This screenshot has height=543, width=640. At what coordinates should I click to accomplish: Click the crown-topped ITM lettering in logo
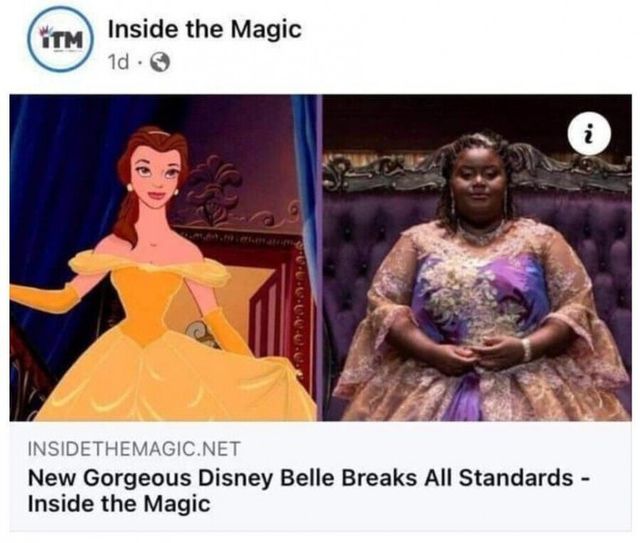point(61,39)
